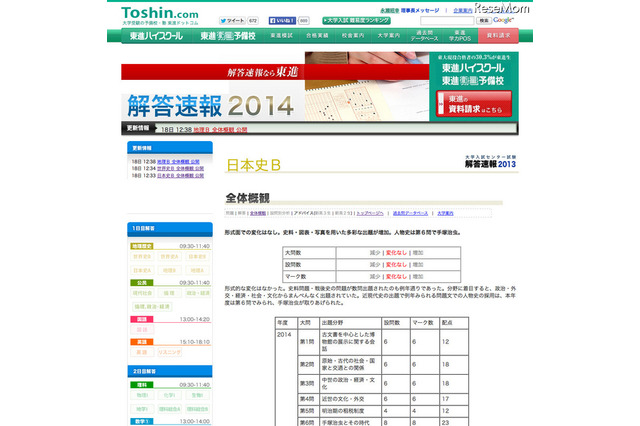
Task: Click the red 資料請求 navigation tab
Action: [x=498, y=36]
